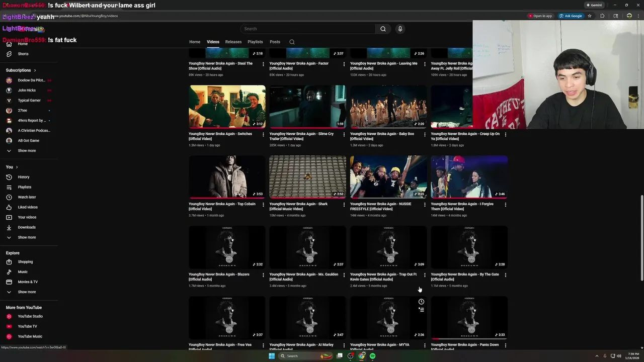Click Gemini button in Chrome title bar
The width and height of the screenshot is (644, 362).
[594, 5]
